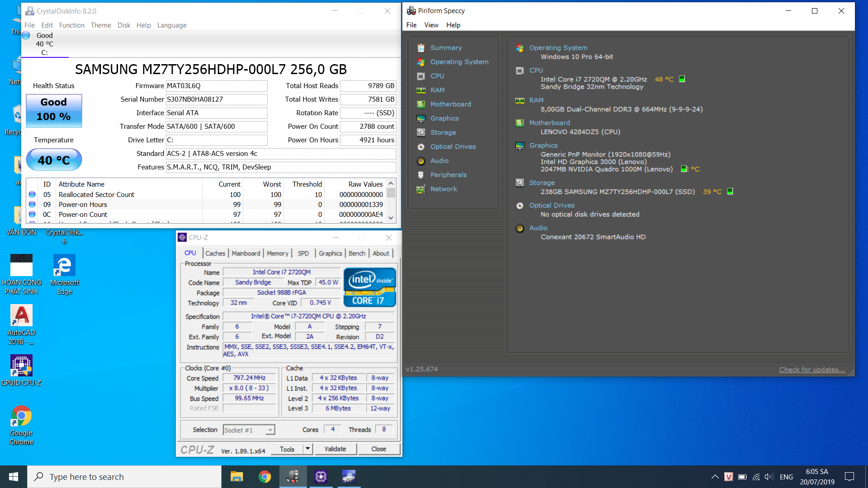Double-check AutoCAD 2018 desktop shortcut icon
Screen dimensions: 868x488
tap(21, 315)
